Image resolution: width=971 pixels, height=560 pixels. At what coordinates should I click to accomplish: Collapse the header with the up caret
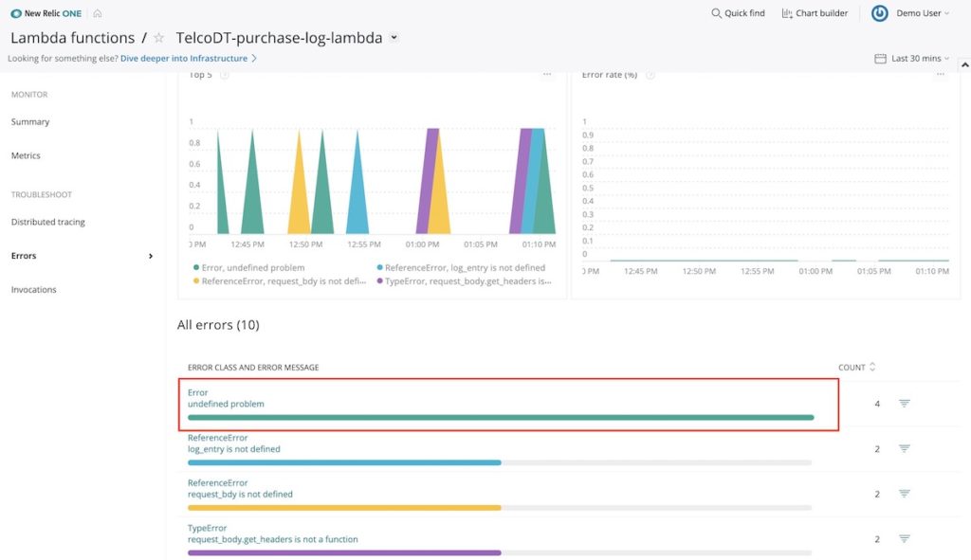point(964,64)
